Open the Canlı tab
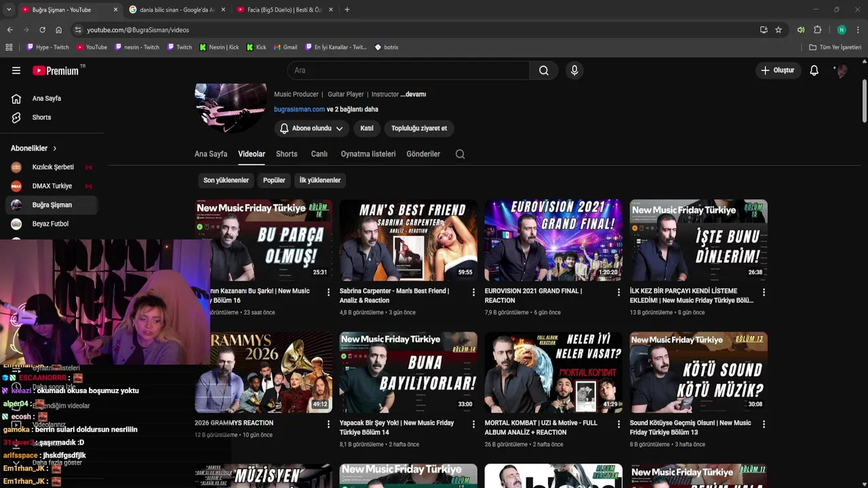The image size is (868, 488). pos(319,154)
